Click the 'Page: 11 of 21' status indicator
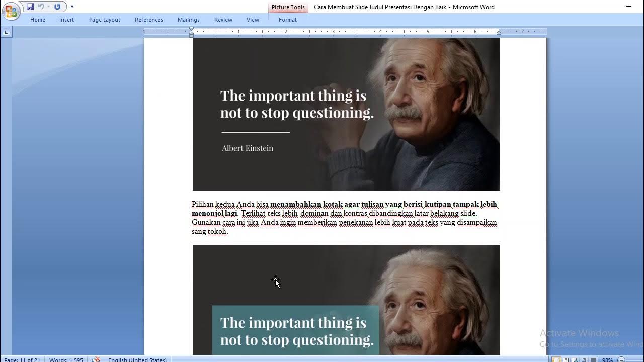This screenshot has width=644, height=362. [x=22, y=360]
